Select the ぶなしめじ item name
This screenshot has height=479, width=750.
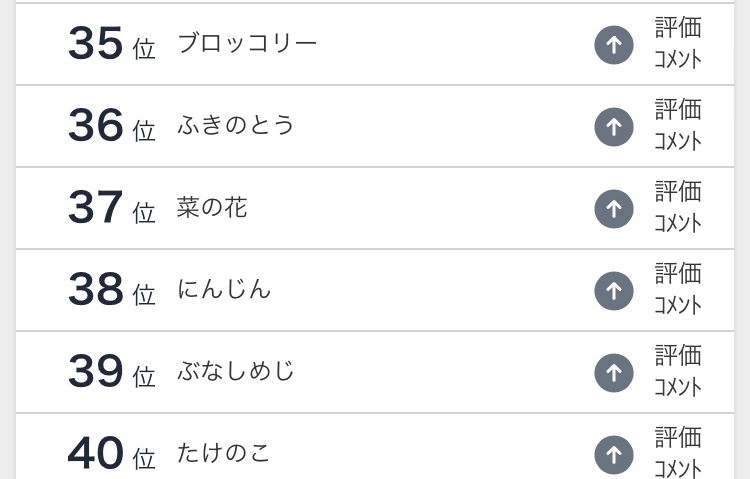point(235,371)
